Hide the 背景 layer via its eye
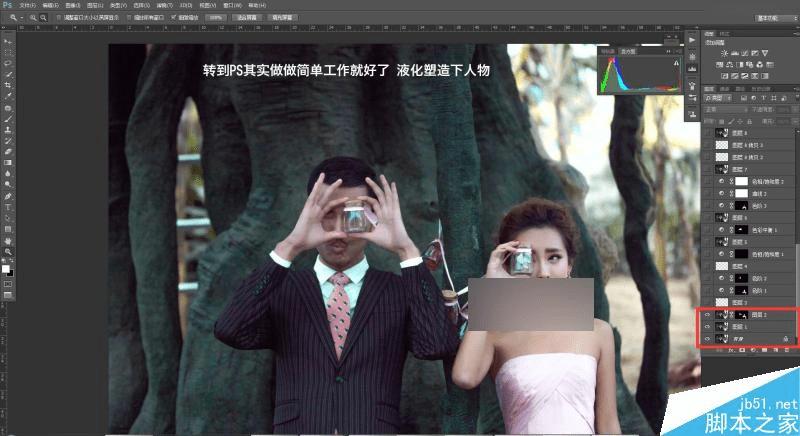This screenshot has height=436, width=800. [707, 339]
